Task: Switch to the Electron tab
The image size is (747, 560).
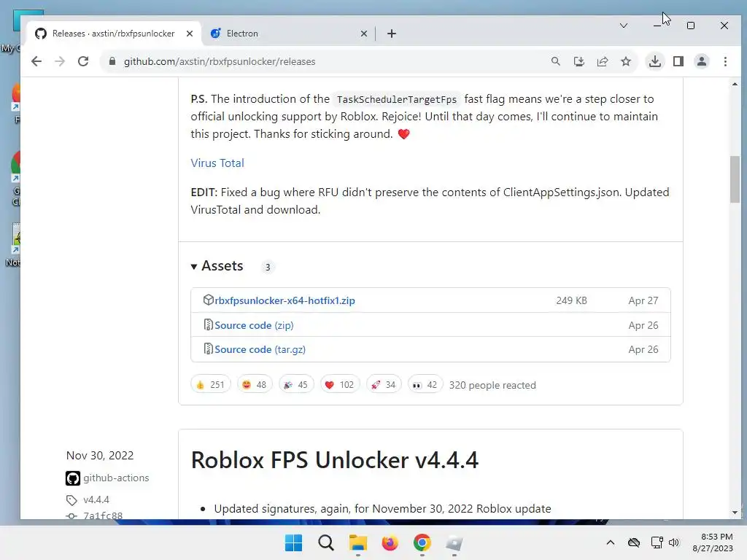Action: 287,34
